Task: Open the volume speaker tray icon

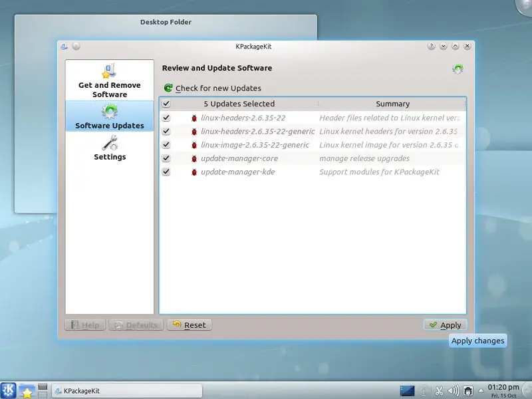Action: (454, 391)
